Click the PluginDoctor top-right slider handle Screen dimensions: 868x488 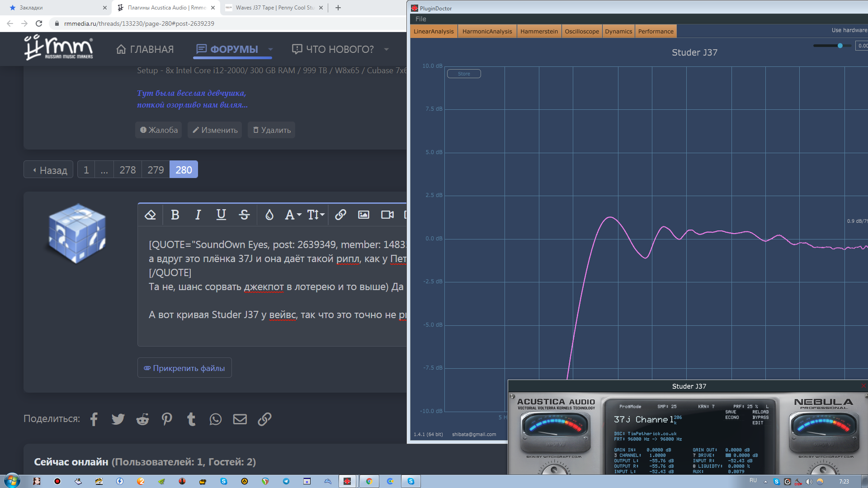(x=840, y=46)
